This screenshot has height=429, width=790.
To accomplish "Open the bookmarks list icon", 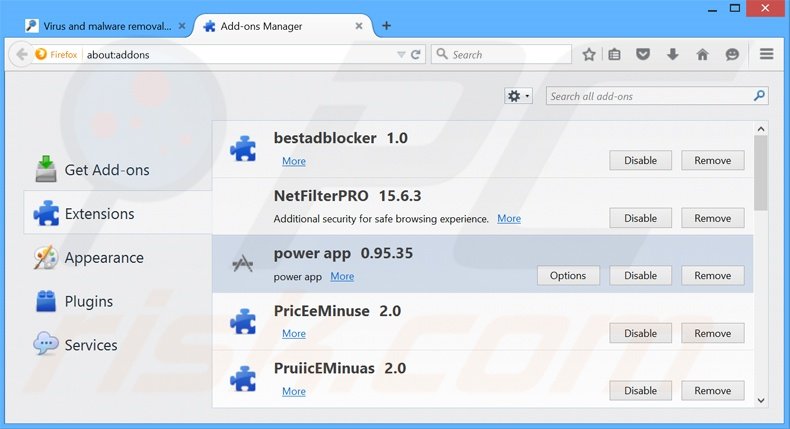I will pos(614,54).
